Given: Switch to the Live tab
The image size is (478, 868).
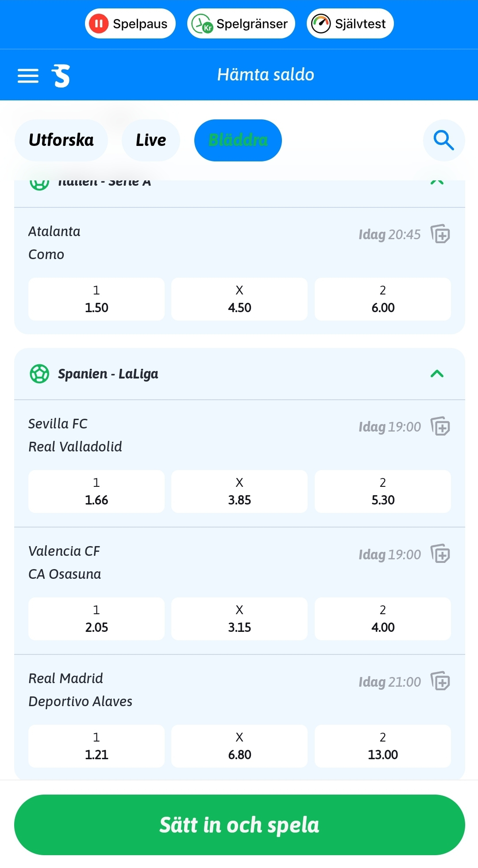Looking at the screenshot, I should click(150, 140).
